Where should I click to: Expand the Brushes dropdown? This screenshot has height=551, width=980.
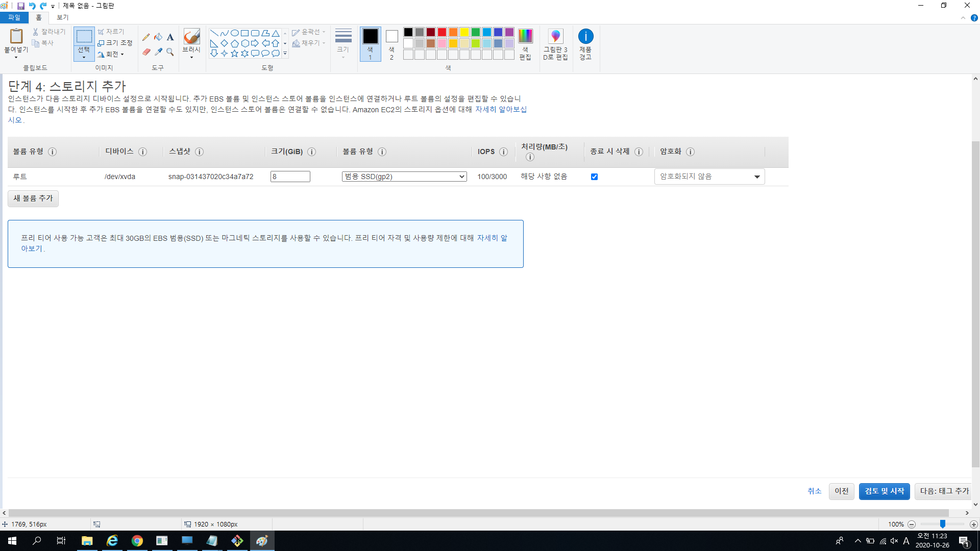(191, 57)
